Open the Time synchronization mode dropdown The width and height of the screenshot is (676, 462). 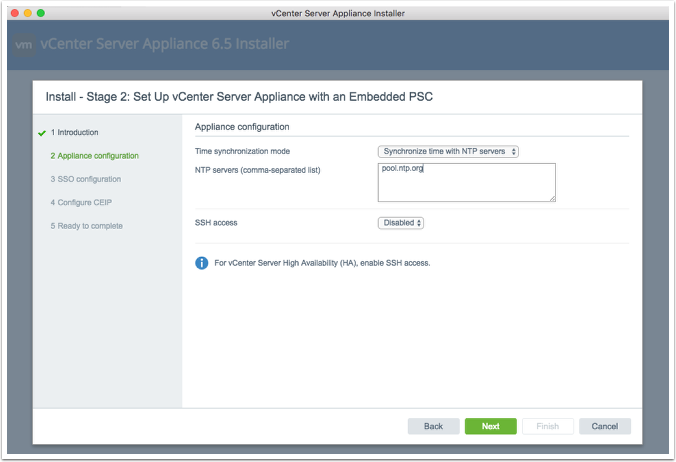tap(448, 151)
